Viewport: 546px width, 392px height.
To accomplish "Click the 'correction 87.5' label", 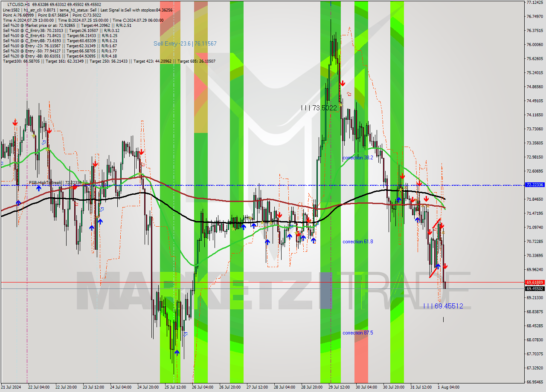I will tap(358, 333).
